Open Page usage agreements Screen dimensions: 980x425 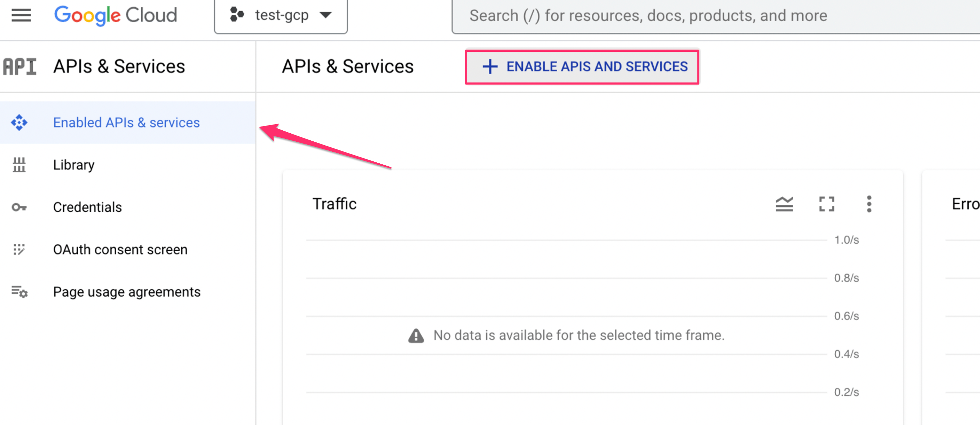(128, 292)
